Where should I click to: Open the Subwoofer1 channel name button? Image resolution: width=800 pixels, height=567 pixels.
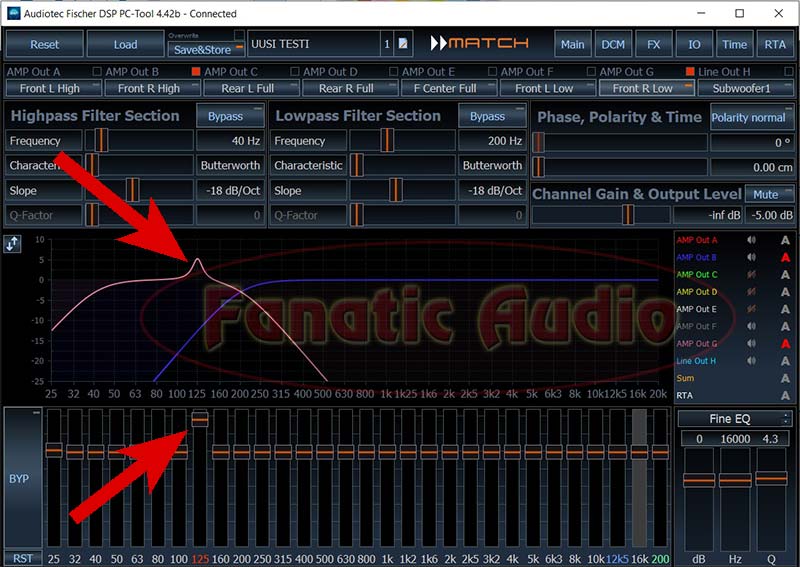coord(745,88)
